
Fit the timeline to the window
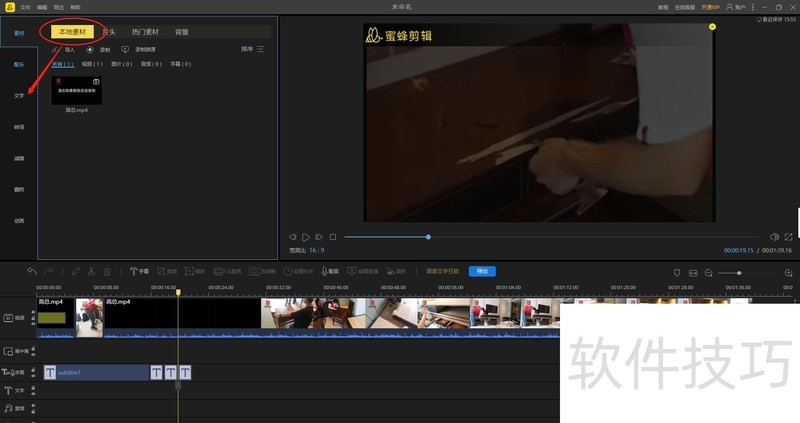click(x=693, y=273)
